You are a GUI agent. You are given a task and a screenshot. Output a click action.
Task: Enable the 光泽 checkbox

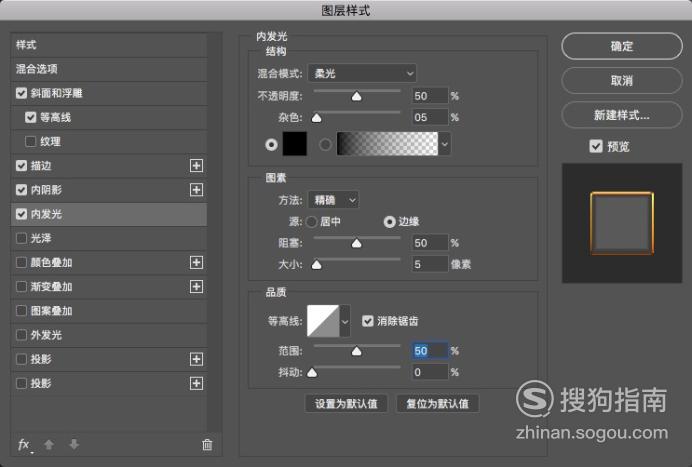(x=21, y=238)
